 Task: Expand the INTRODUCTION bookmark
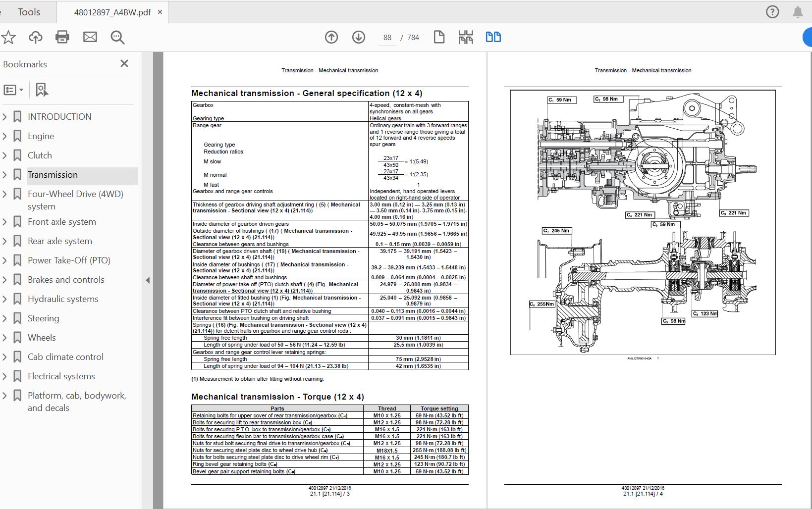click(x=4, y=117)
